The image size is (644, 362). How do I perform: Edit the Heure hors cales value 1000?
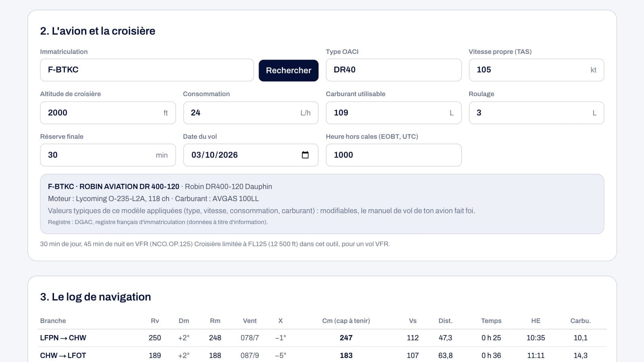(x=393, y=155)
